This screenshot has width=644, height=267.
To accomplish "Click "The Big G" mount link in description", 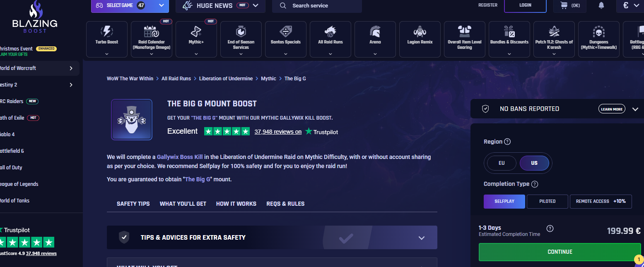I will point(198,180).
